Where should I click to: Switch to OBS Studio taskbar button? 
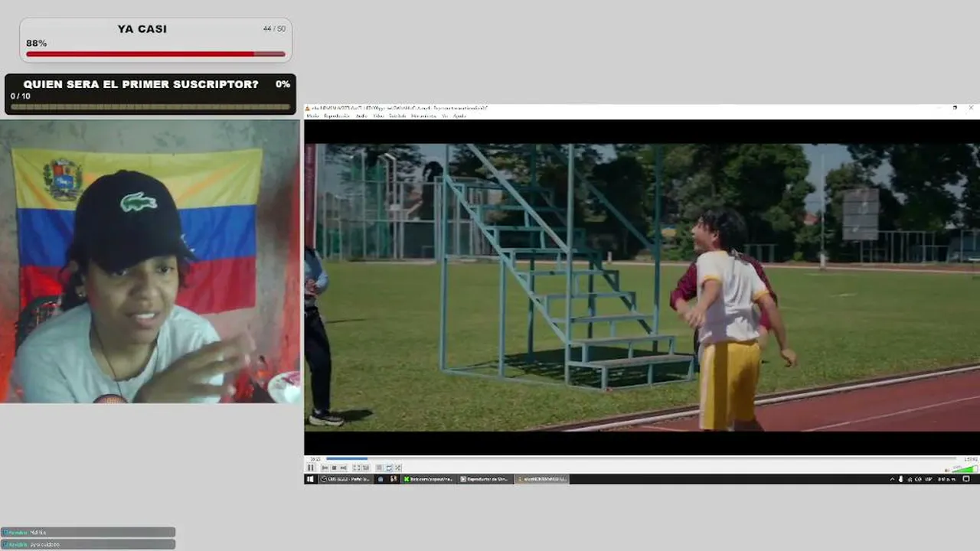[x=345, y=479]
